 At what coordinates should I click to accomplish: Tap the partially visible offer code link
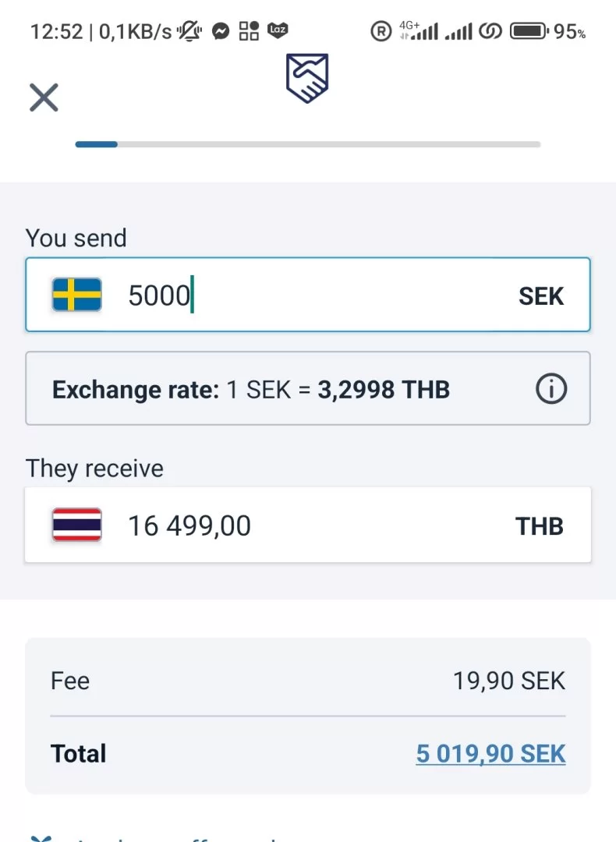tap(172, 837)
